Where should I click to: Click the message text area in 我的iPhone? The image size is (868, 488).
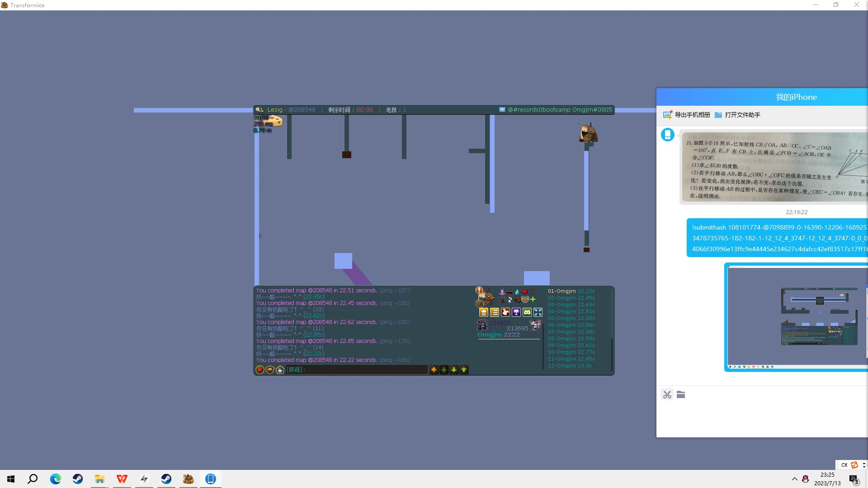point(762,419)
